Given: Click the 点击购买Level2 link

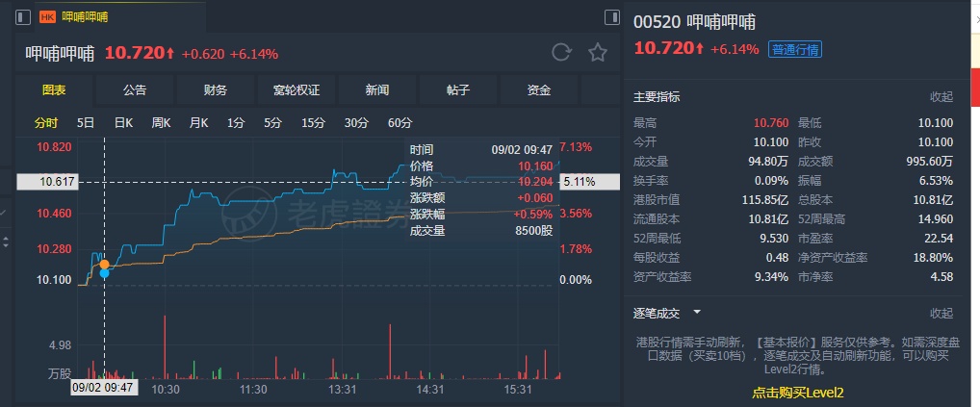Looking at the screenshot, I should tap(797, 393).
